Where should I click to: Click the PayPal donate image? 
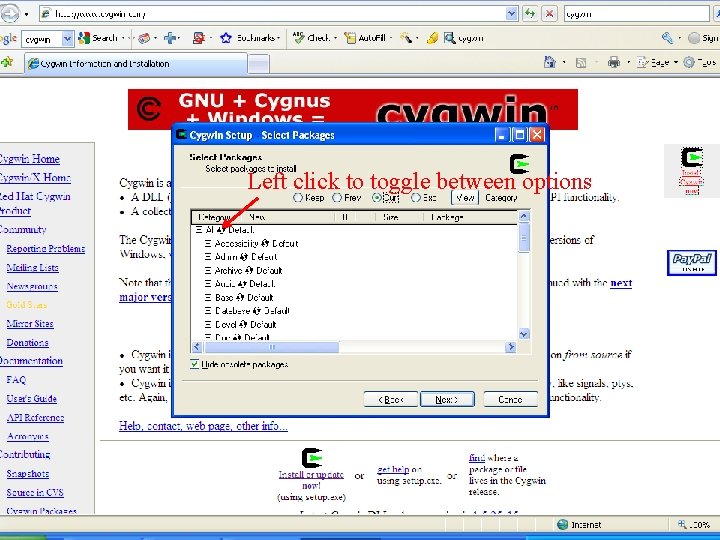tap(692, 263)
